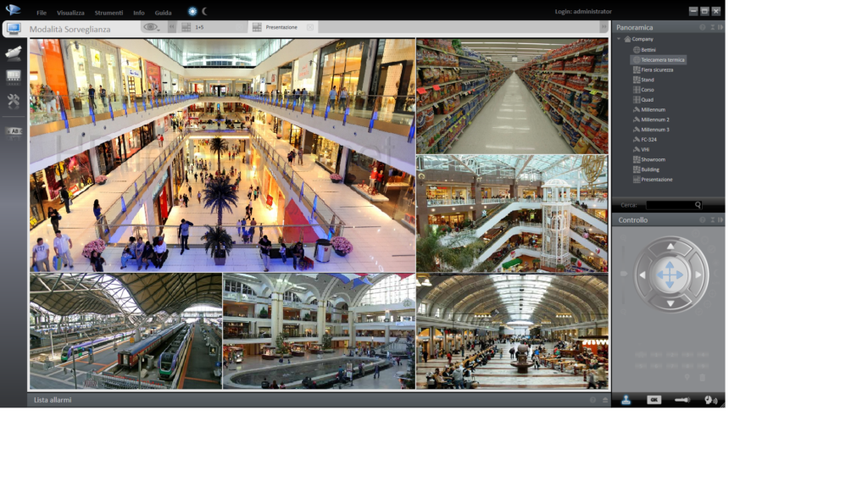This screenshot has height=488, width=868.
Task: Open the eye view dropdown
Action: click(151, 27)
